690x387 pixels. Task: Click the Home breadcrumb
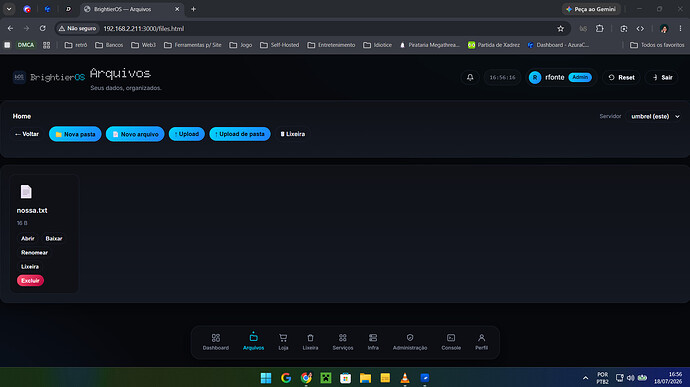click(22, 116)
